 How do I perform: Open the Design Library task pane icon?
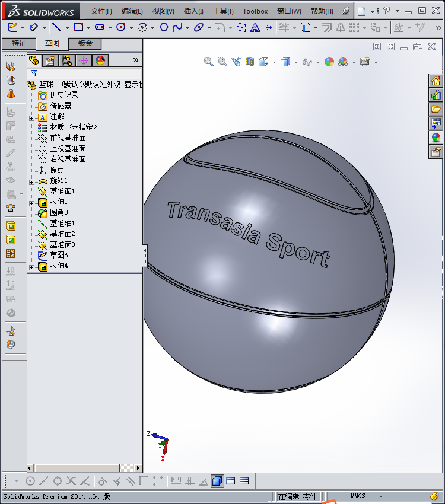point(436,95)
